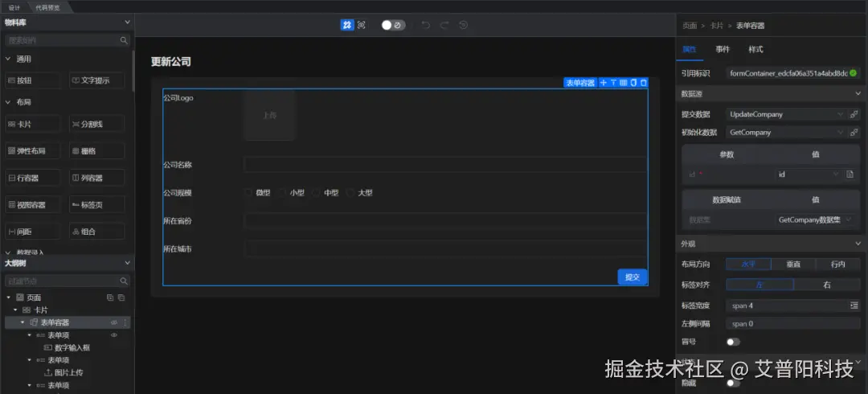This screenshot has width=868, height=394.
Task: Click the list icon in 标签宽度 span 4 field
Action: point(854,306)
